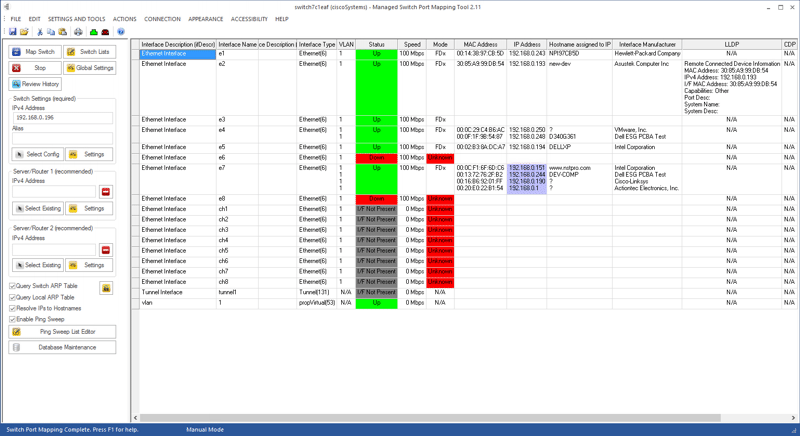Open the ACCESSIBILITY menu

pyautogui.click(x=249, y=19)
